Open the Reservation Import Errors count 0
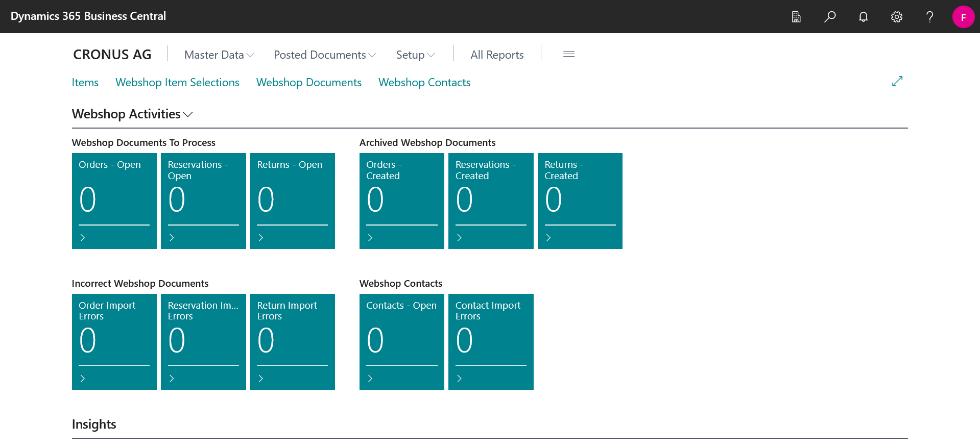 [x=177, y=340]
